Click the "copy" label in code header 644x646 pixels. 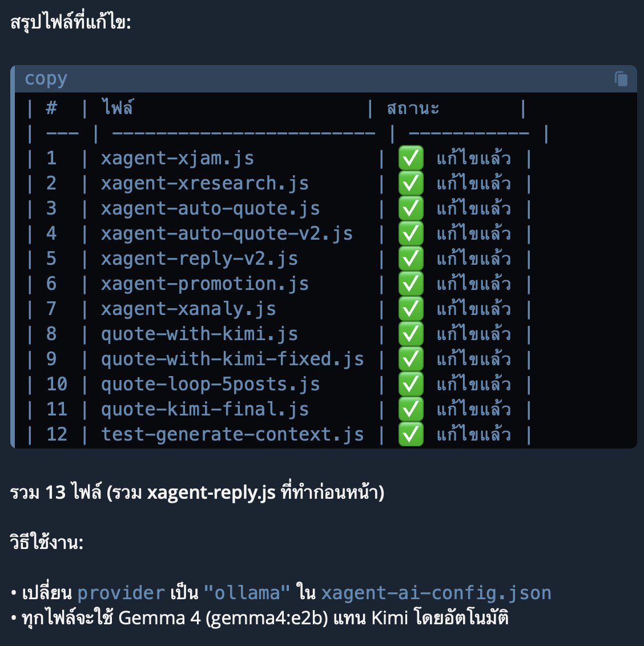coord(46,79)
